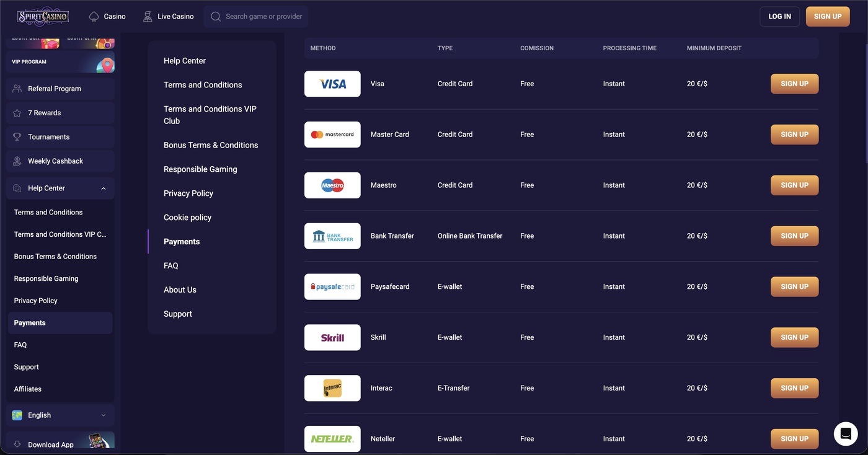The height and width of the screenshot is (455, 868).
Task: Collapse the Help Center sidebar section
Action: [104, 188]
